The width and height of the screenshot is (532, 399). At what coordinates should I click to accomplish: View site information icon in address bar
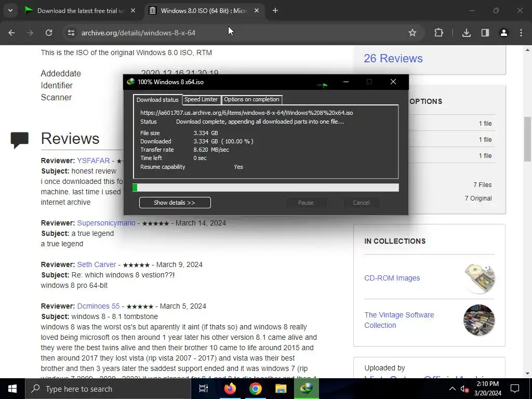71,33
